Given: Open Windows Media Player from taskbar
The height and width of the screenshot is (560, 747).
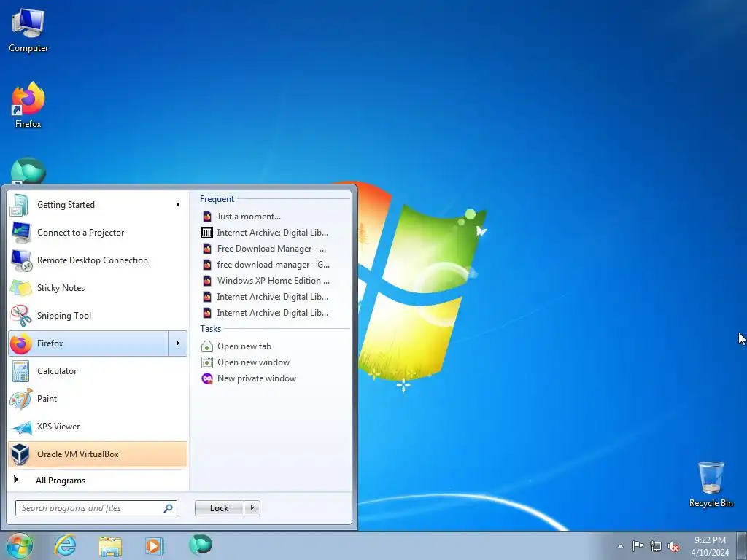Looking at the screenshot, I should point(155,545).
